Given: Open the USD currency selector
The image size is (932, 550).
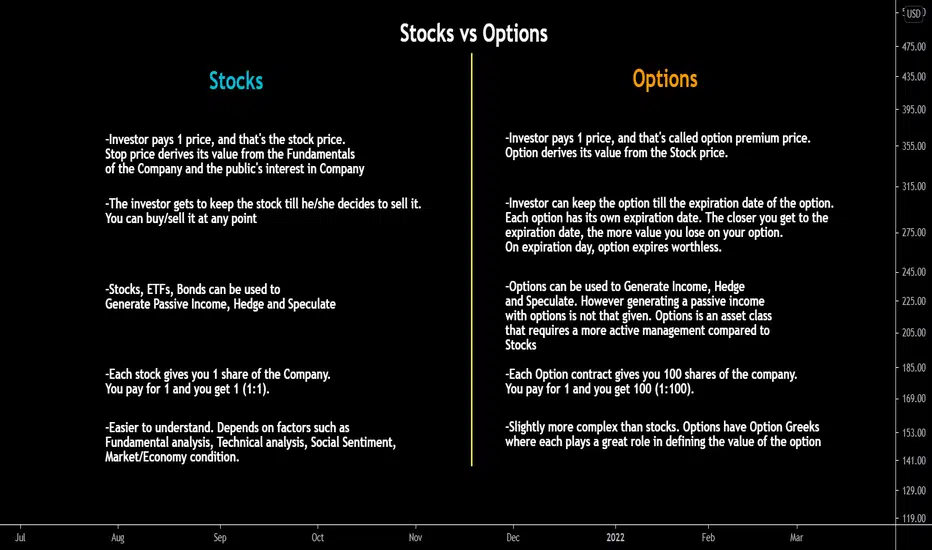Looking at the screenshot, I should pos(914,14).
